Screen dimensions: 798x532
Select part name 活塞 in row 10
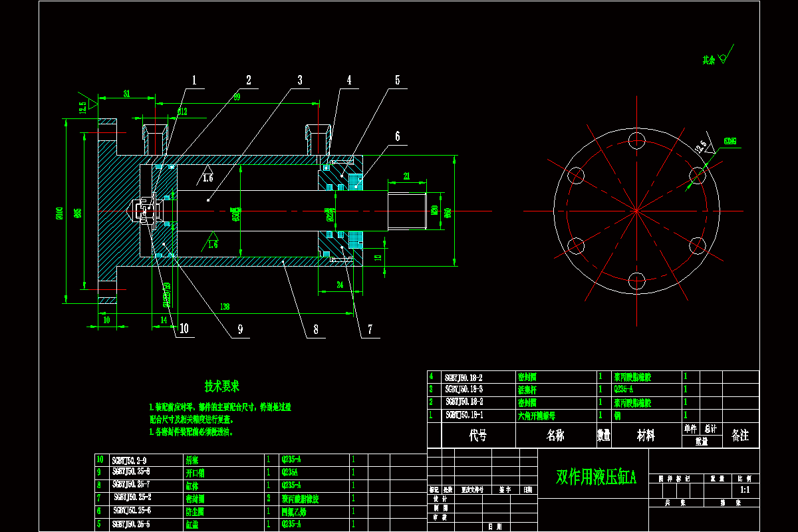tap(191, 460)
